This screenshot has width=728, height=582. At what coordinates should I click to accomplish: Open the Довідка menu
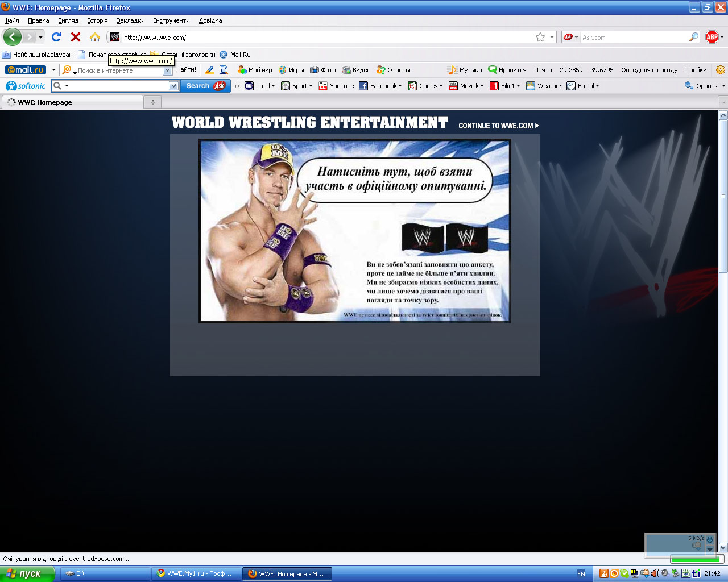pos(210,20)
